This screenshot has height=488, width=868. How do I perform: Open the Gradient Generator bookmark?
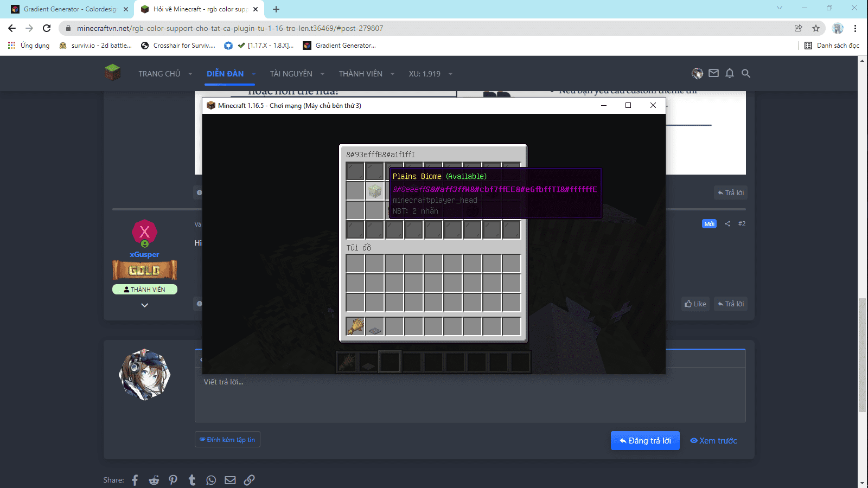pos(340,46)
